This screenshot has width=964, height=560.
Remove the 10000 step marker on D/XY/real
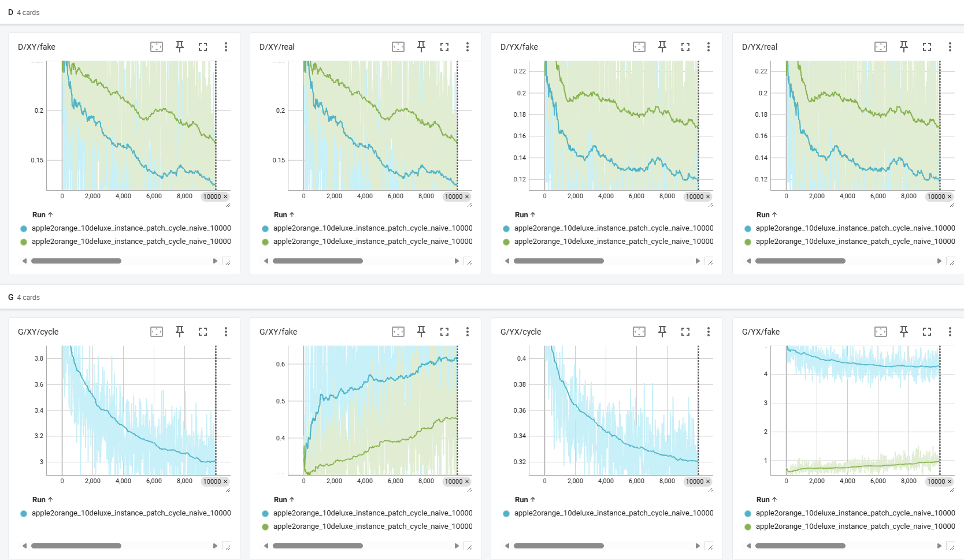tap(467, 196)
